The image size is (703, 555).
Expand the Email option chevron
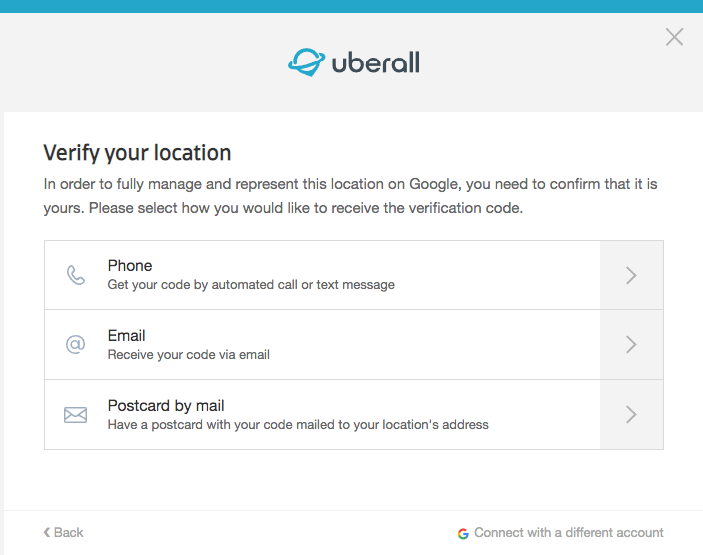[631, 344]
